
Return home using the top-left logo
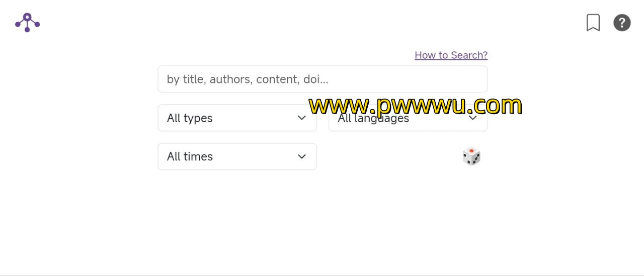[x=27, y=23]
